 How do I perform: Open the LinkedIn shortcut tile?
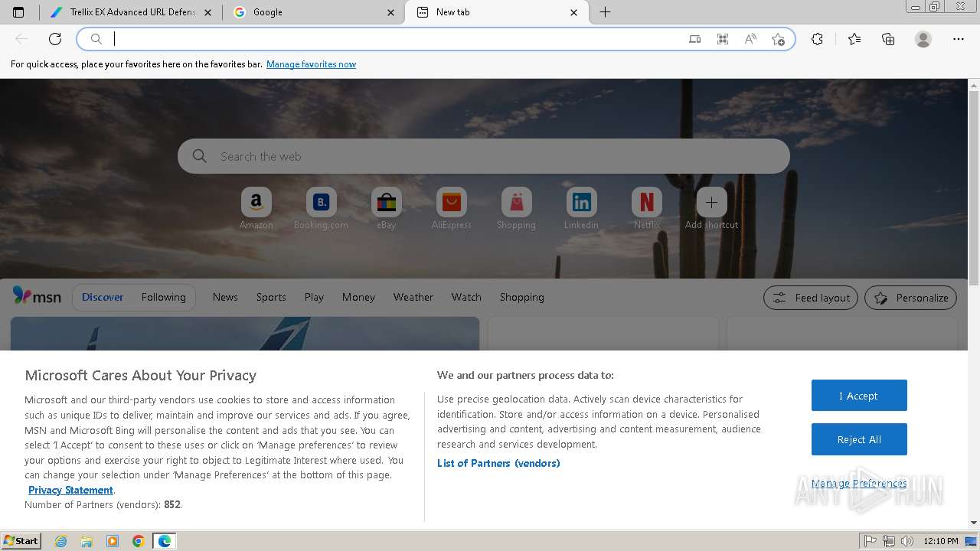[x=581, y=203]
